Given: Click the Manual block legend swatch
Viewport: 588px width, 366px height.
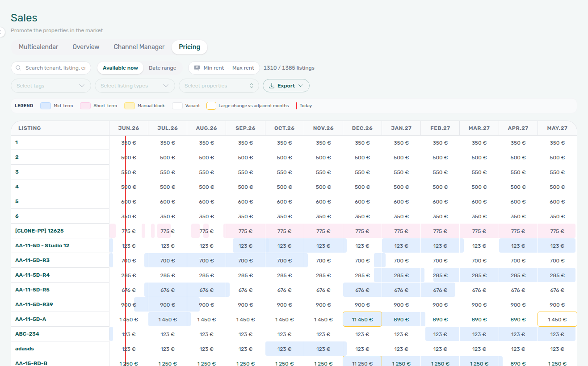Looking at the screenshot, I should coord(130,106).
